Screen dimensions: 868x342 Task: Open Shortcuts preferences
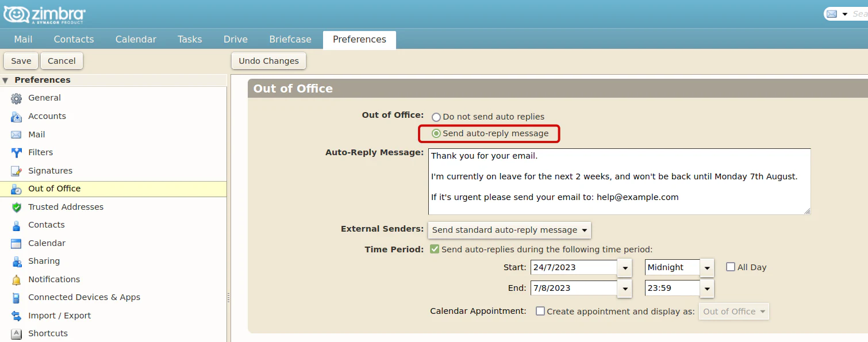(x=113, y=333)
